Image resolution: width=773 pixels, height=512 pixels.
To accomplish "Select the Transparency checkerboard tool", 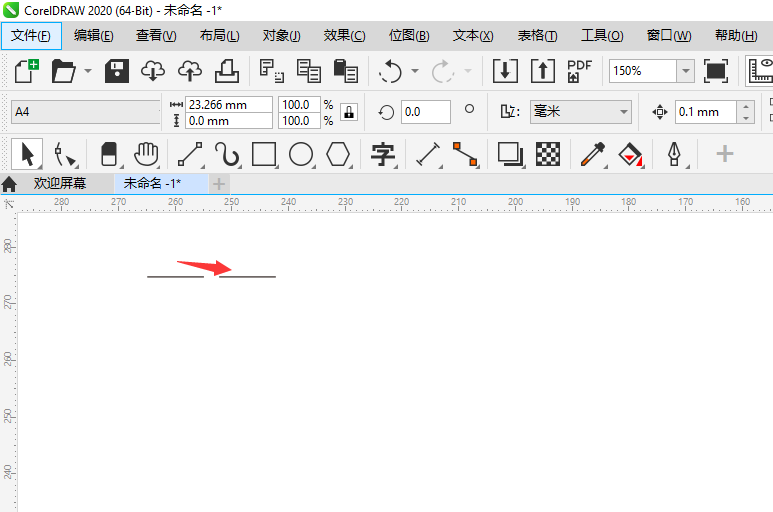I will (x=548, y=154).
